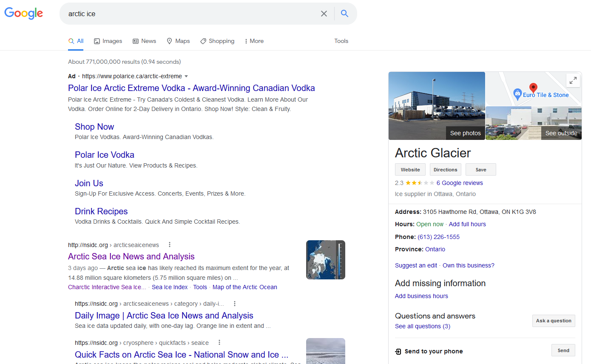Open the ad URL dropdown arrow
This screenshot has height=364, width=591.
pyautogui.click(x=186, y=76)
